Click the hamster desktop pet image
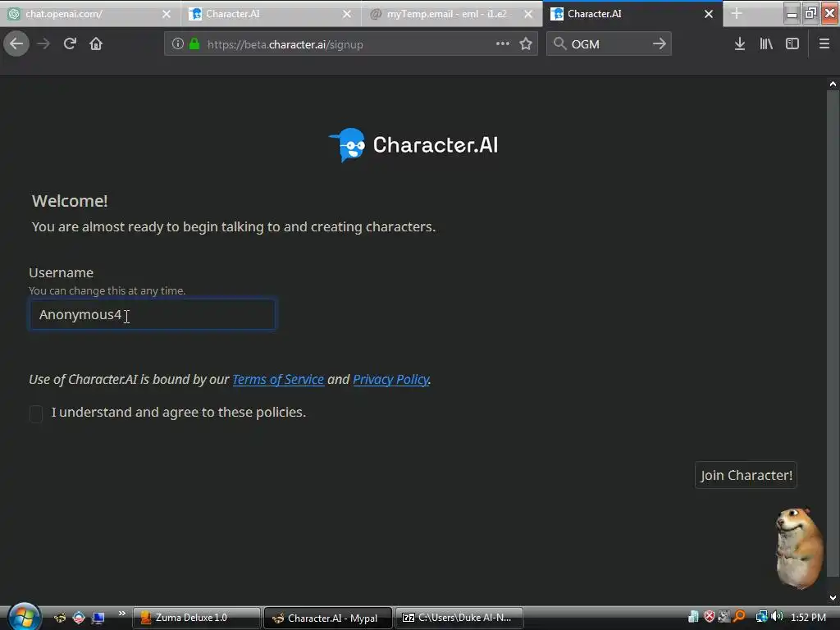The height and width of the screenshot is (630, 840). coord(800,547)
